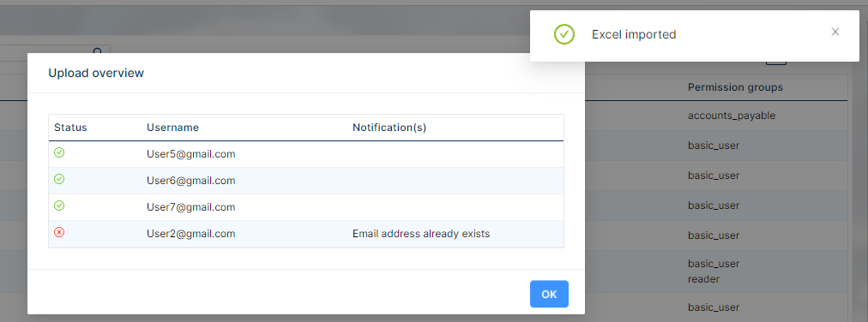Viewport: 868px width, 322px height.
Task: Select the User6@gmail.com username cell
Action: coord(191,181)
